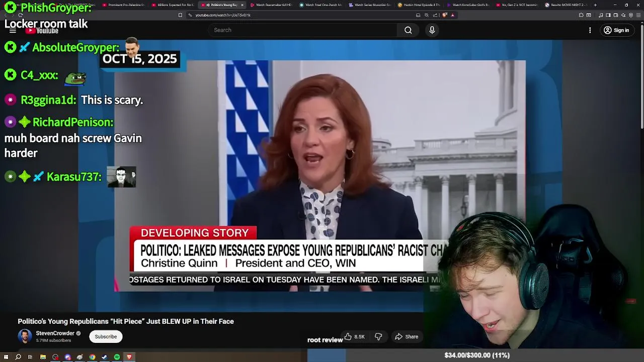Focus the YouTube search box
The height and width of the screenshot is (362, 644).
302,30
